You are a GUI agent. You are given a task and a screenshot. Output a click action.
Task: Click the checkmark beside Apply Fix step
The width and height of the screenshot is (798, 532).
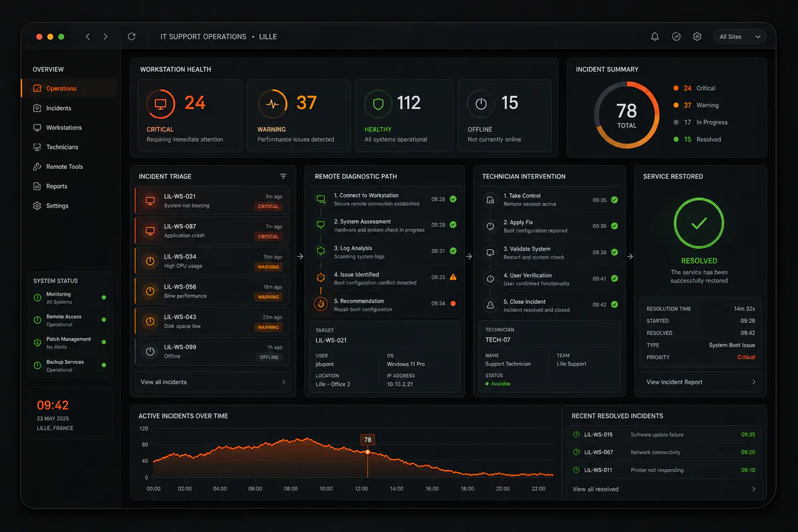[x=614, y=226]
